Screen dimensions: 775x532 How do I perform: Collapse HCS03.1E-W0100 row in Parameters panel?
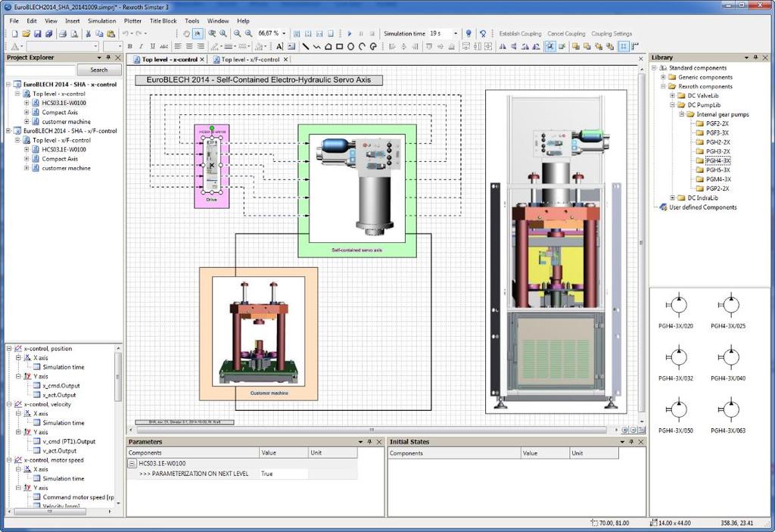point(132,463)
